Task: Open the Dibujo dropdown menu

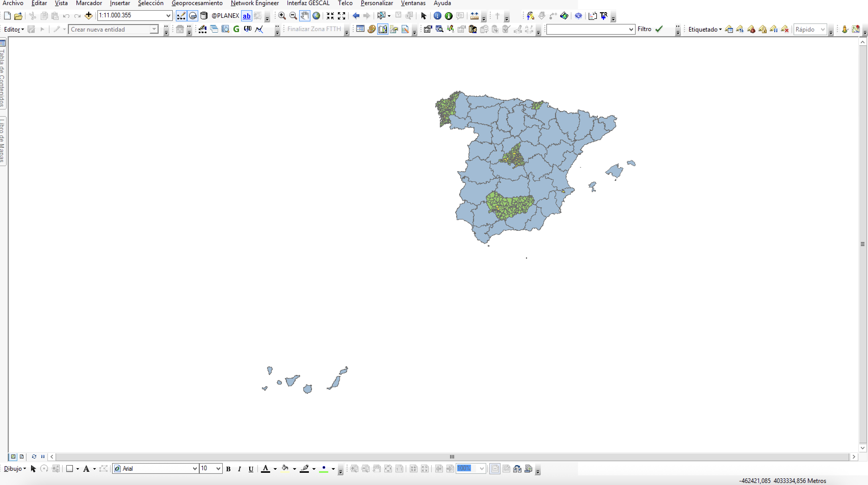Action: [x=15, y=468]
